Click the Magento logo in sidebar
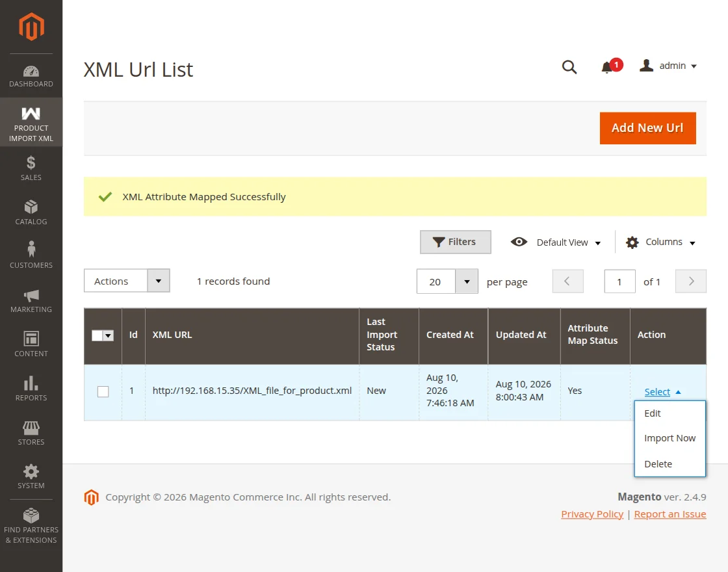Viewport: 728px width, 572px height. pyautogui.click(x=31, y=27)
